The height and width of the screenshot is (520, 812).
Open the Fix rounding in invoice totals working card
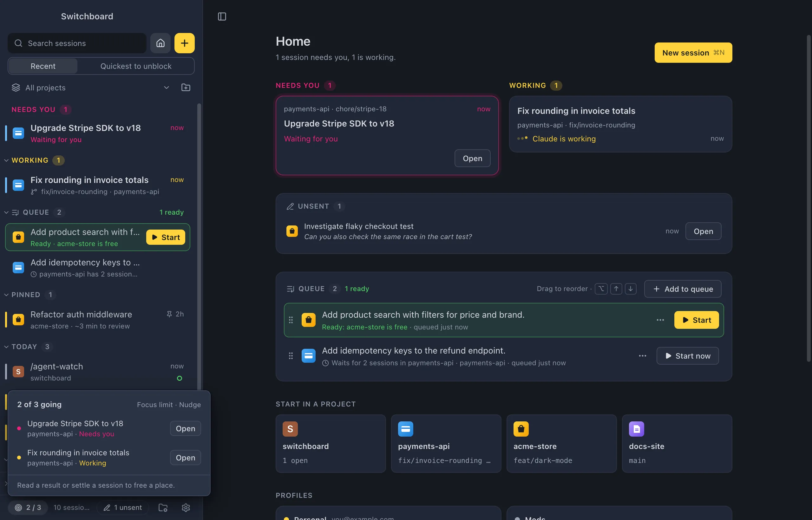click(x=620, y=124)
